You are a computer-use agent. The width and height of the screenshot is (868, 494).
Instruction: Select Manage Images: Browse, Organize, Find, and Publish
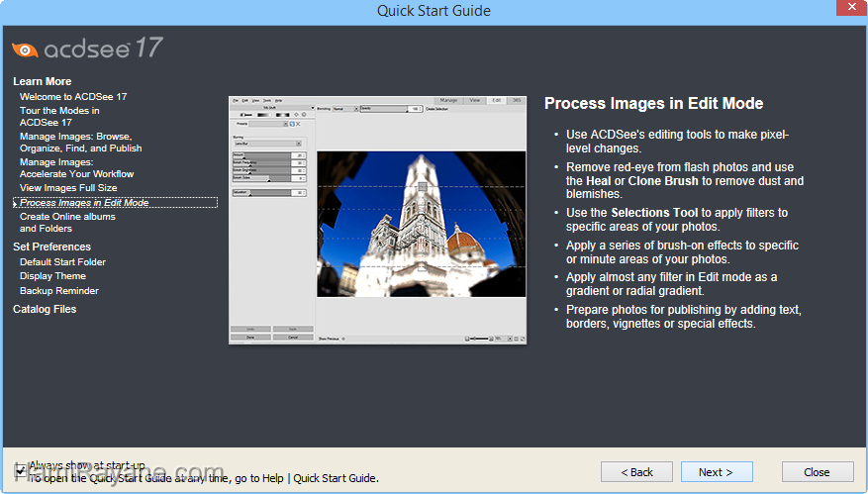(x=81, y=143)
